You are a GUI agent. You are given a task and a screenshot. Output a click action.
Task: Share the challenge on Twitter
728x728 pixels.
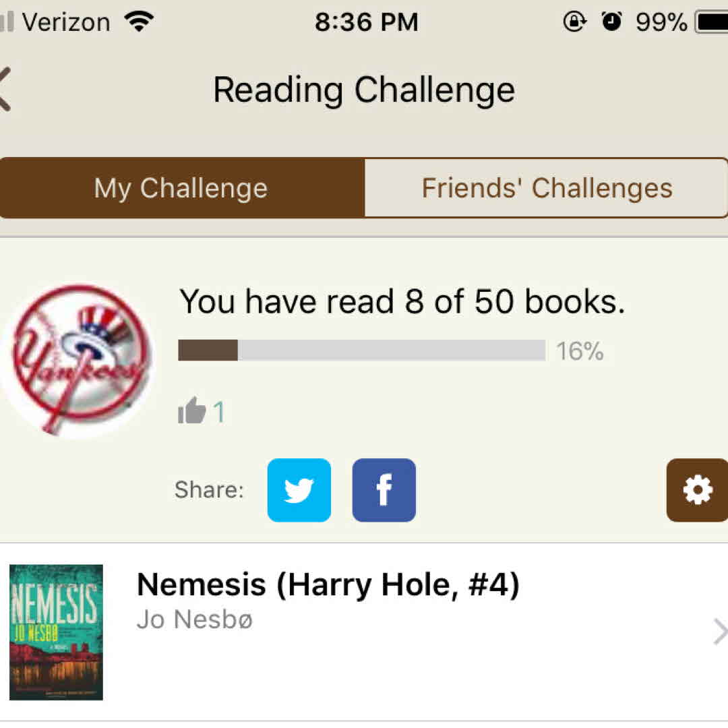299,490
